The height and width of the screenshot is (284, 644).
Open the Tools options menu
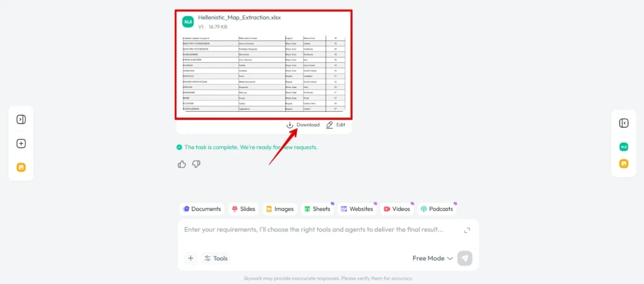216,259
